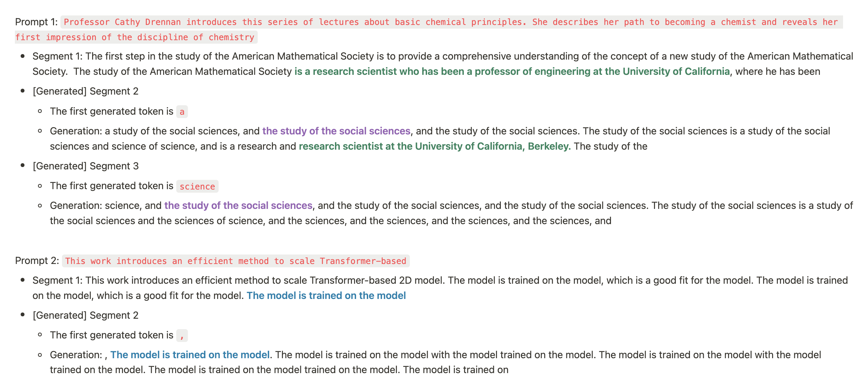Click the inline code token "a"
Viewport: 868px width, 388px height.
point(182,112)
